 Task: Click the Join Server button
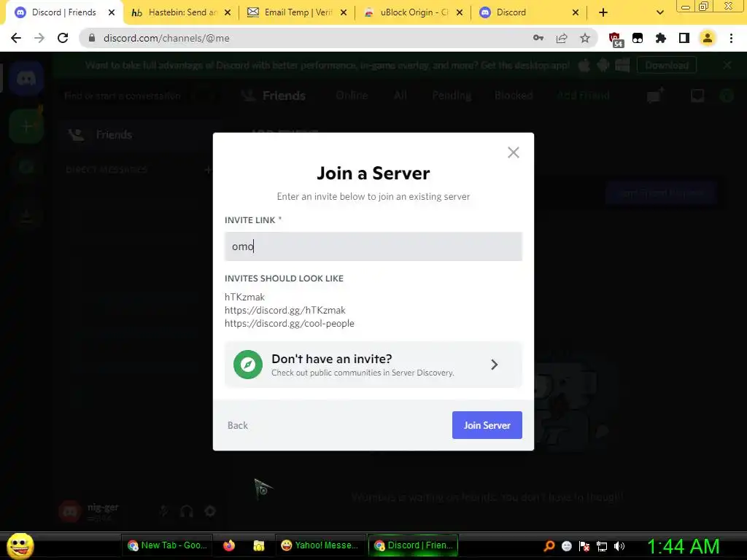487,425
